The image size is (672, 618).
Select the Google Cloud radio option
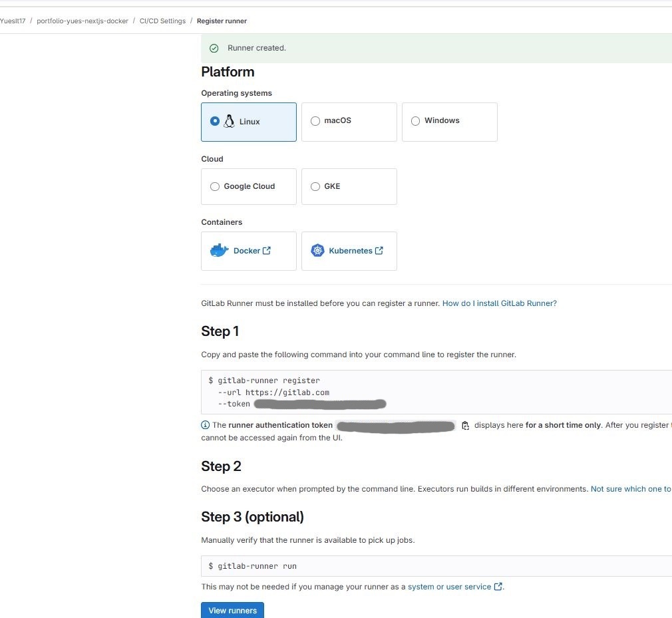click(215, 186)
